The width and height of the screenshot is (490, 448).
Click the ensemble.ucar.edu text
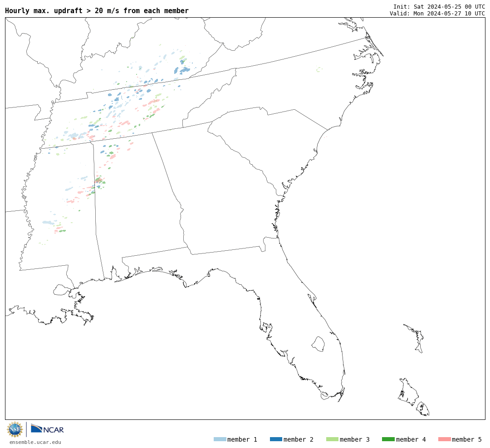coord(35,442)
